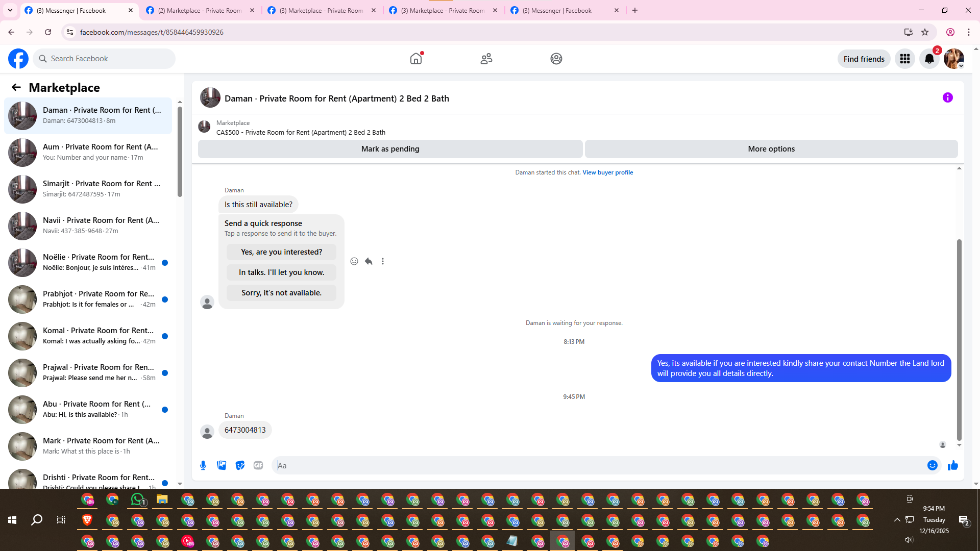Open Prajwal conversation in chat list

(88, 372)
